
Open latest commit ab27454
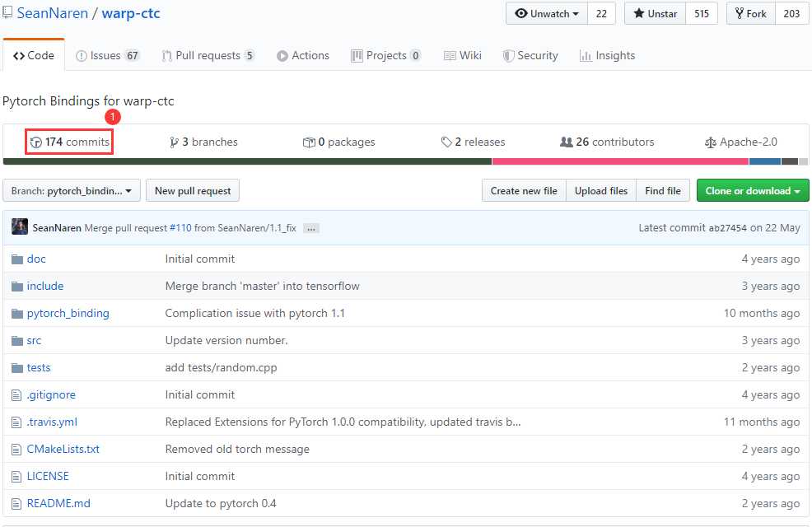tap(728, 228)
